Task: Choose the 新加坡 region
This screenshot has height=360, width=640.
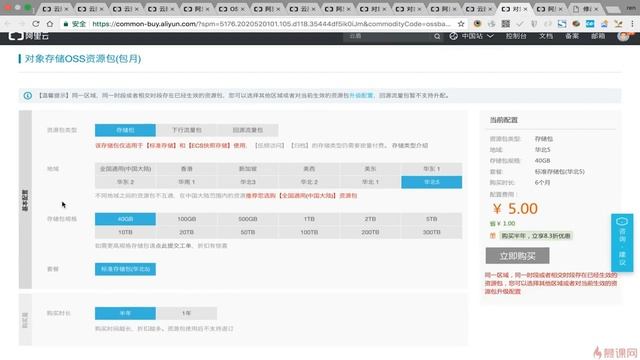Action: tap(248, 169)
